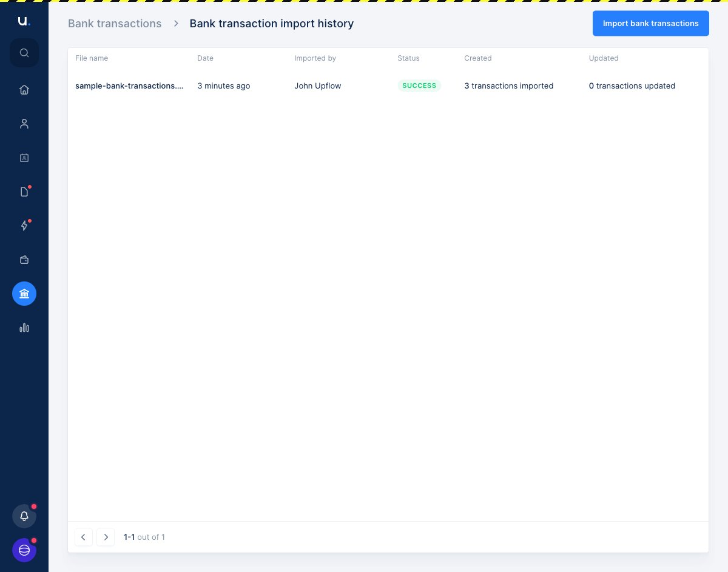The width and height of the screenshot is (728, 572).
Task: Click the Upflow logo in sidebar
Action: click(x=24, y=21)
